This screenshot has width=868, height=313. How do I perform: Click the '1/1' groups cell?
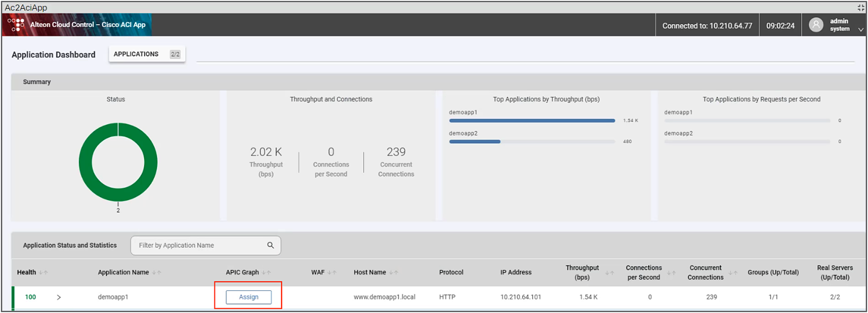point(773,297)
